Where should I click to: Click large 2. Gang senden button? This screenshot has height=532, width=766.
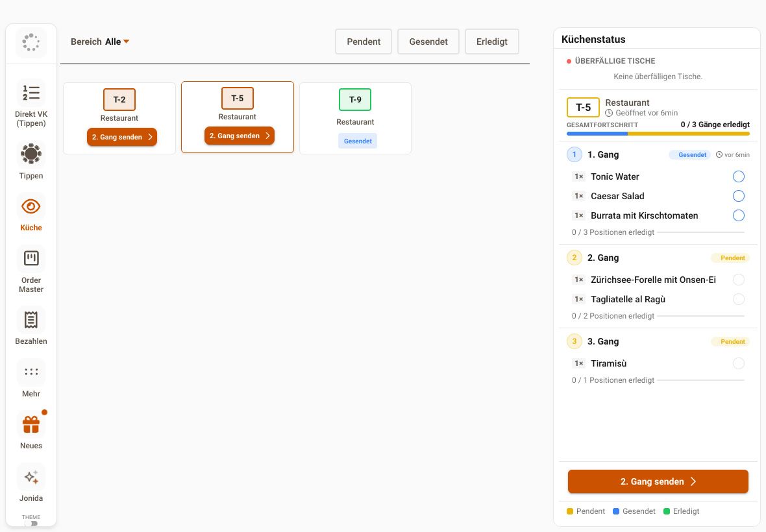(658, 482)
